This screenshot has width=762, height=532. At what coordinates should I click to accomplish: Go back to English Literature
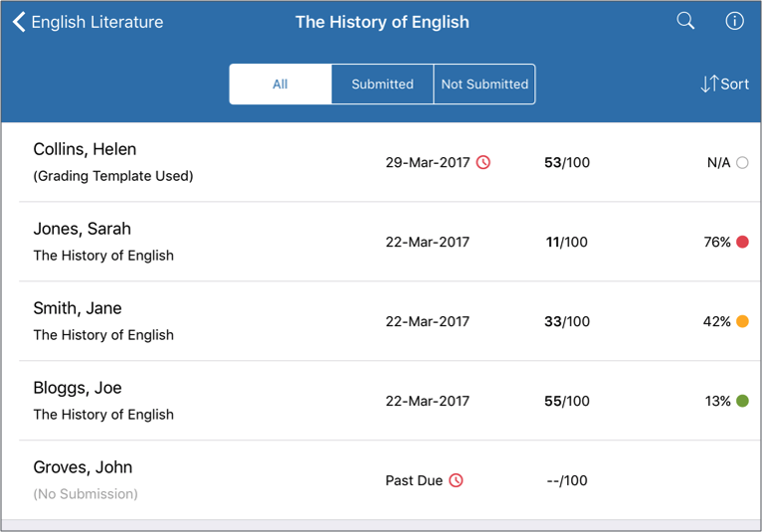[x=88, y=22]
